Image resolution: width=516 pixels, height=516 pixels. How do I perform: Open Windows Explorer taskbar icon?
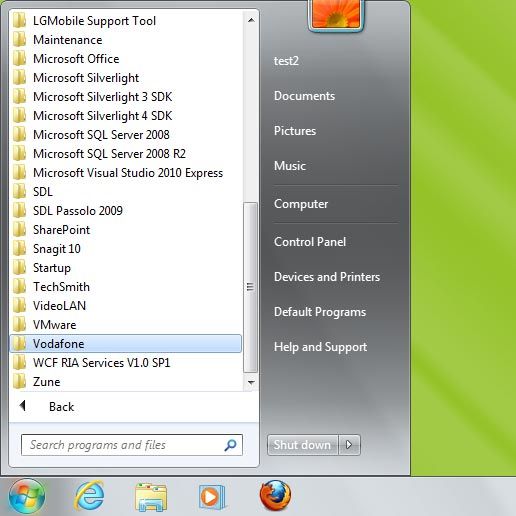(151, 497)
